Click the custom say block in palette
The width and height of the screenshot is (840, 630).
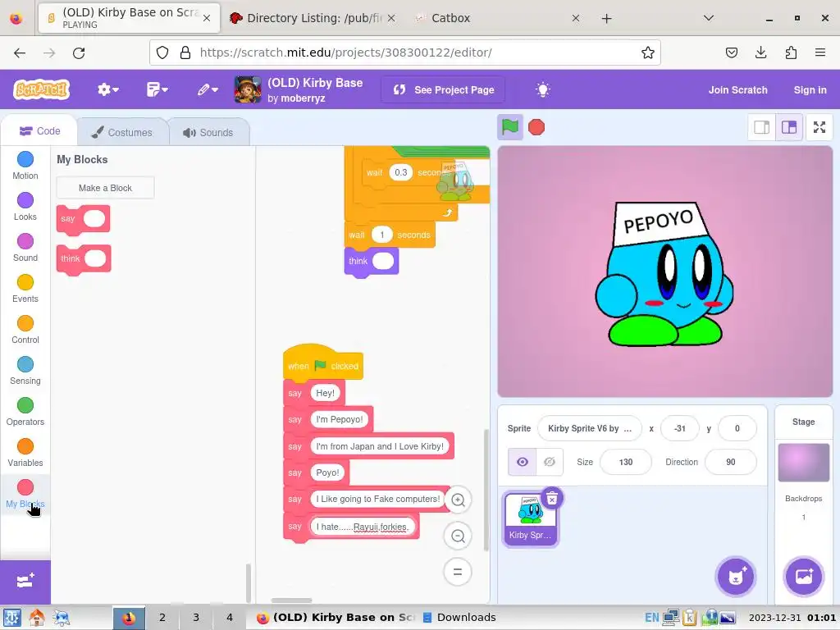coord(68,219)
